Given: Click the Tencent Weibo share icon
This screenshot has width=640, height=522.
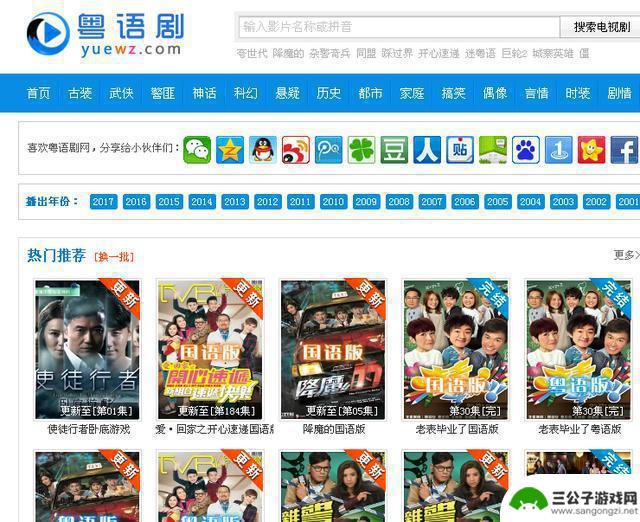Looking at the screenshot, I should tap(329, 150).
